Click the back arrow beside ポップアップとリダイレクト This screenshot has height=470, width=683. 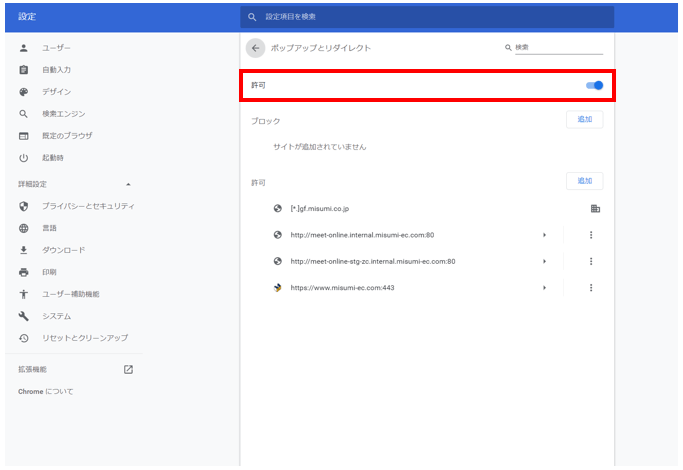click(x=256, y=48)
